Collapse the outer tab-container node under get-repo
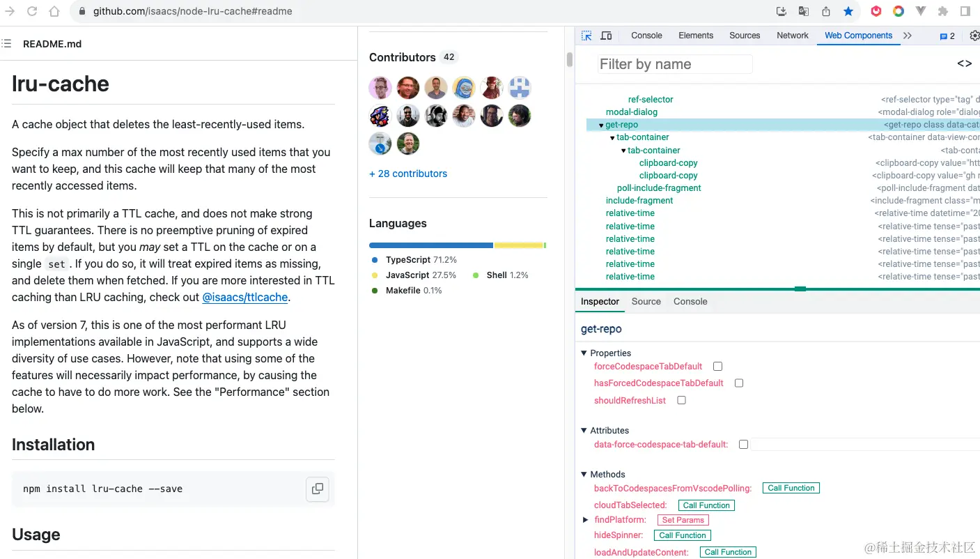980x559 pixels. (612, 138)
